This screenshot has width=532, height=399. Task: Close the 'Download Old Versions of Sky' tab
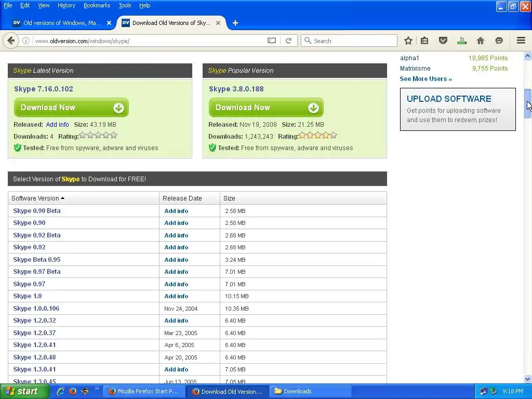click(x=218, y=23)
